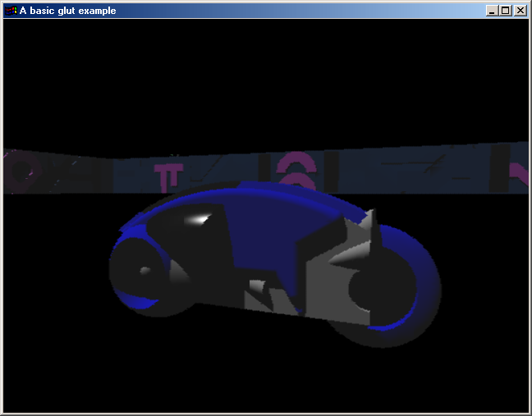Maximize the basic glut example window
Image resolution: width=532 pixels, height=416 pixels.
point(505,11)
